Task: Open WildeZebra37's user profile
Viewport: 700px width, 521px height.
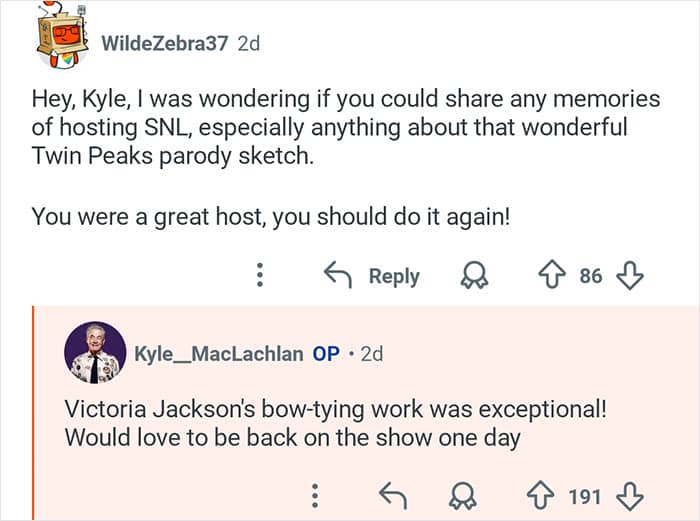Action: 165,44
